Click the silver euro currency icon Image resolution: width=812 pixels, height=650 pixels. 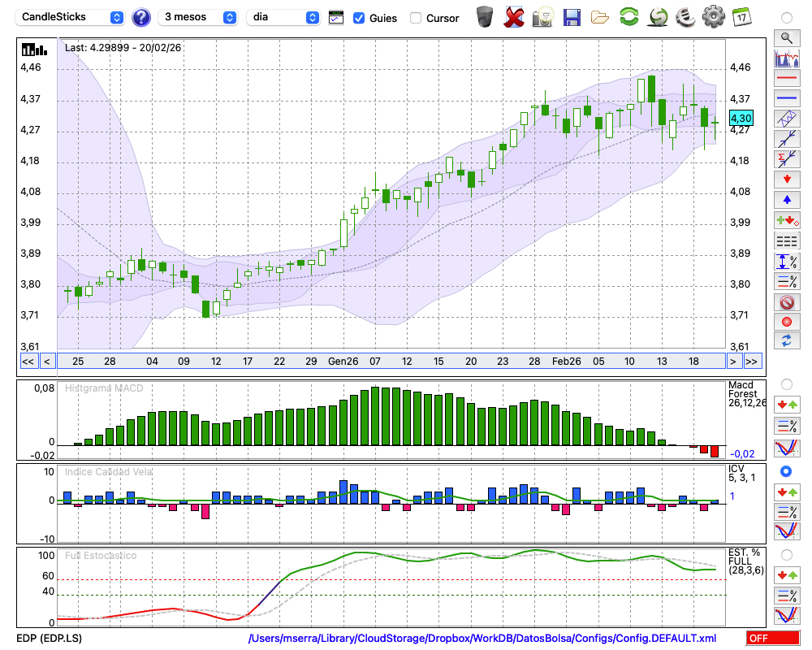[686, 17]
